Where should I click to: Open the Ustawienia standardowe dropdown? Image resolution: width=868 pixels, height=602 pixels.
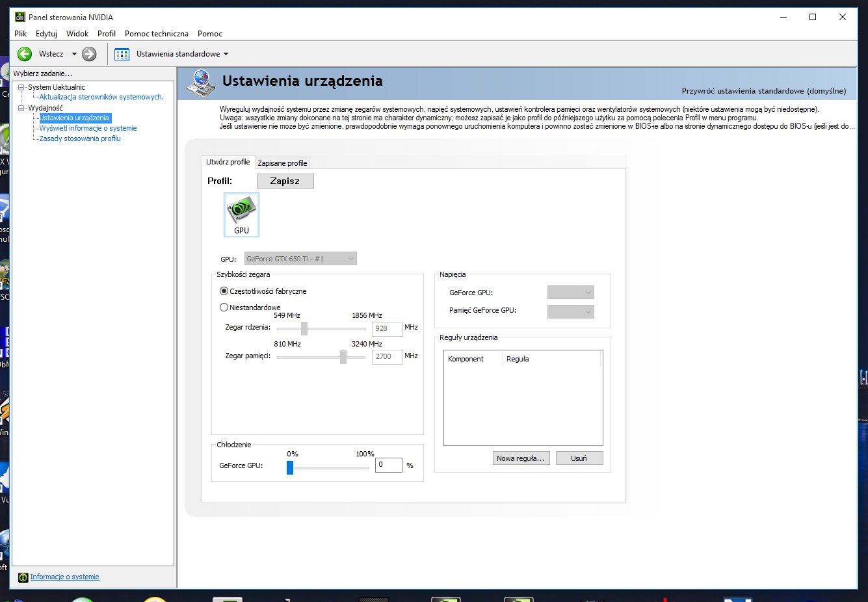pos(226,54)
